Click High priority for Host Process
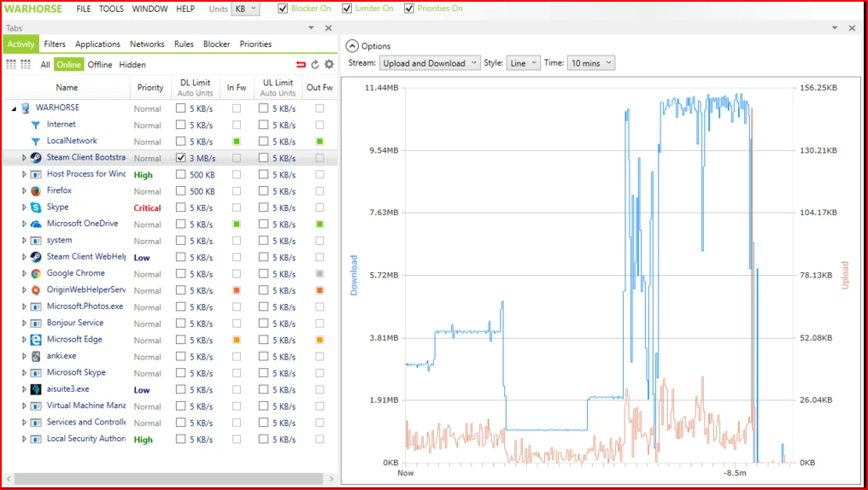 tap(143, 175)
